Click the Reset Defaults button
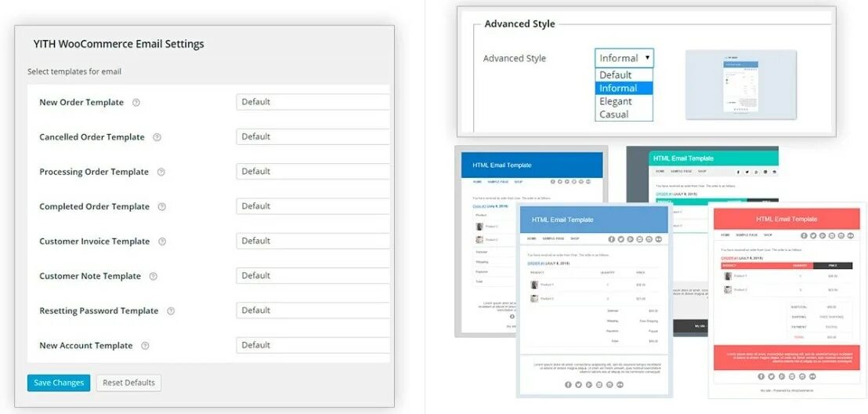The image size is (868, 414). point(129,383)
